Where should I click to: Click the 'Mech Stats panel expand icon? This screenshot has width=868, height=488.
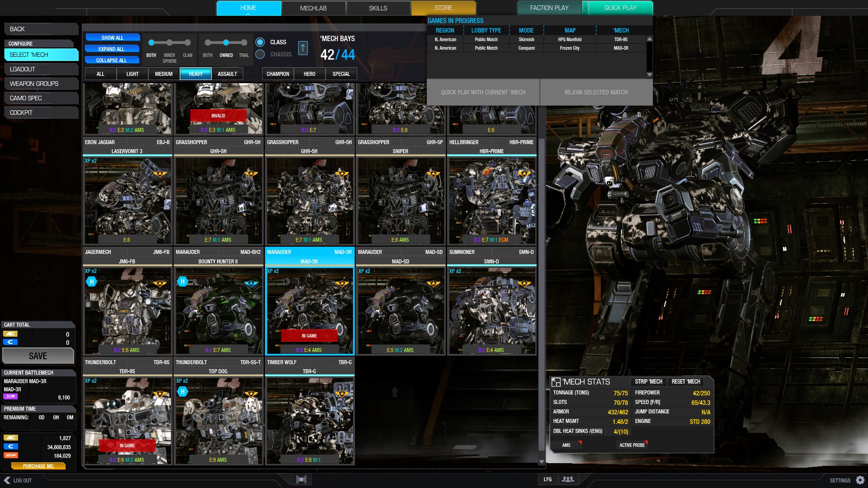coord(556,382)
